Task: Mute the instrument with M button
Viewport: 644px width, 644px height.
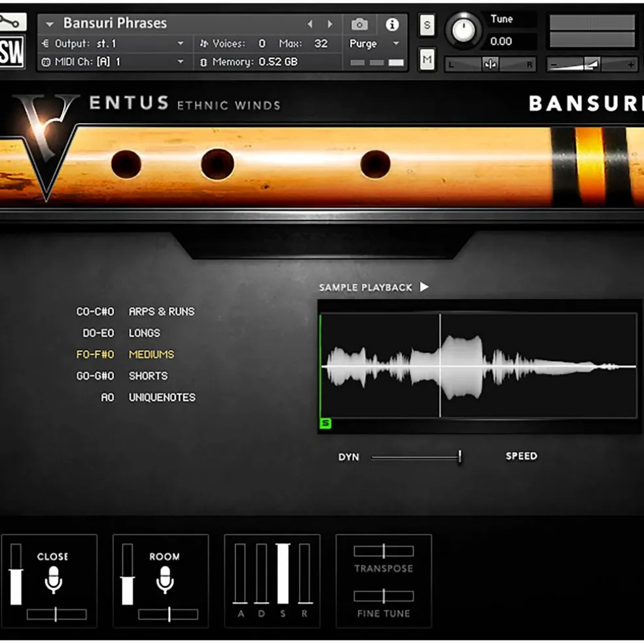Action: coord(427,60)
